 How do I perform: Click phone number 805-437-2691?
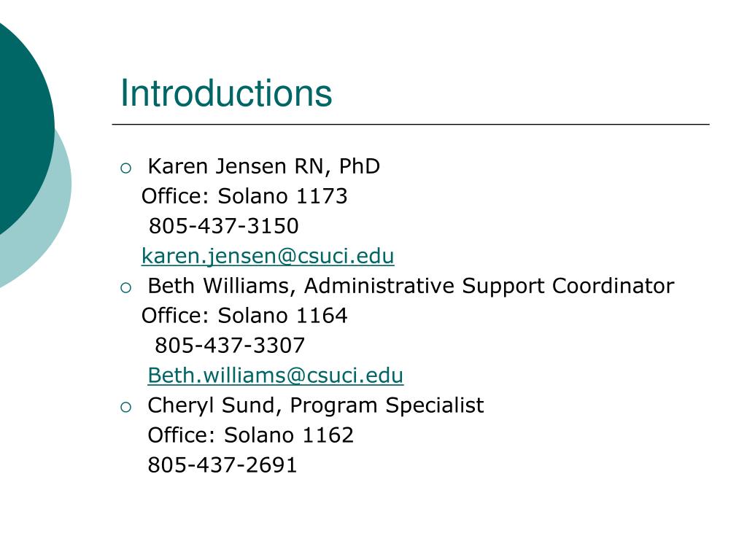(222, 465)
